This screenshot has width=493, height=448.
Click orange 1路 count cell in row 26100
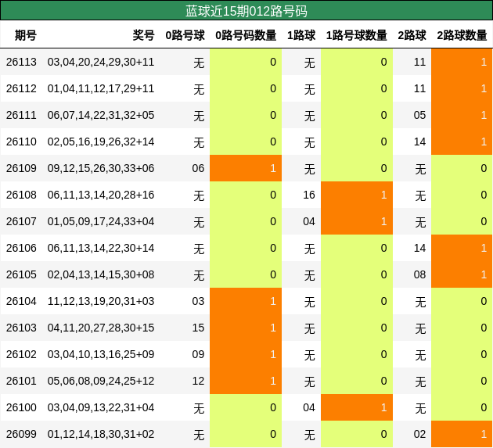357,407
